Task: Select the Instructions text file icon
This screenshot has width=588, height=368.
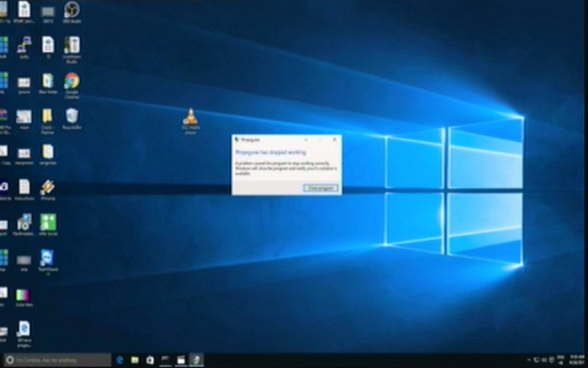Action: point(24,190)
